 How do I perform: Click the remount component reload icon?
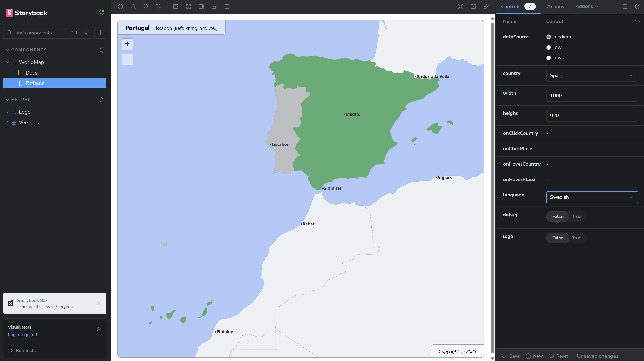coord(120,7)
